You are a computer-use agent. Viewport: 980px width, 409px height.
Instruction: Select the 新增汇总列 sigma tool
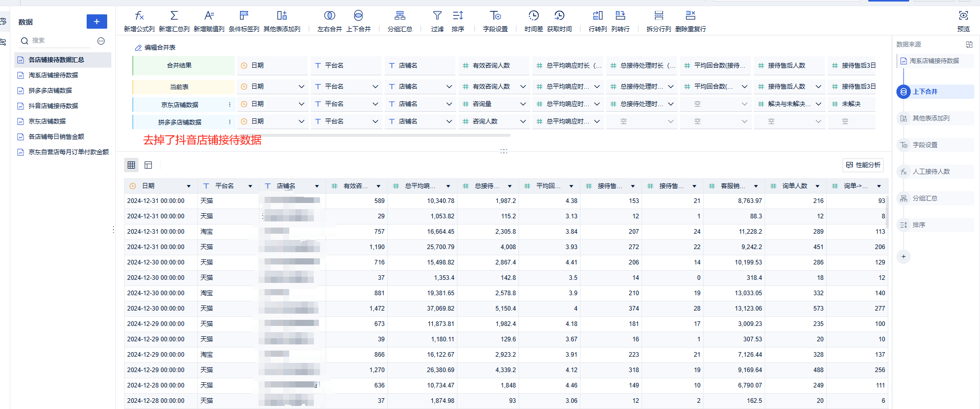(x=174, y=16)
